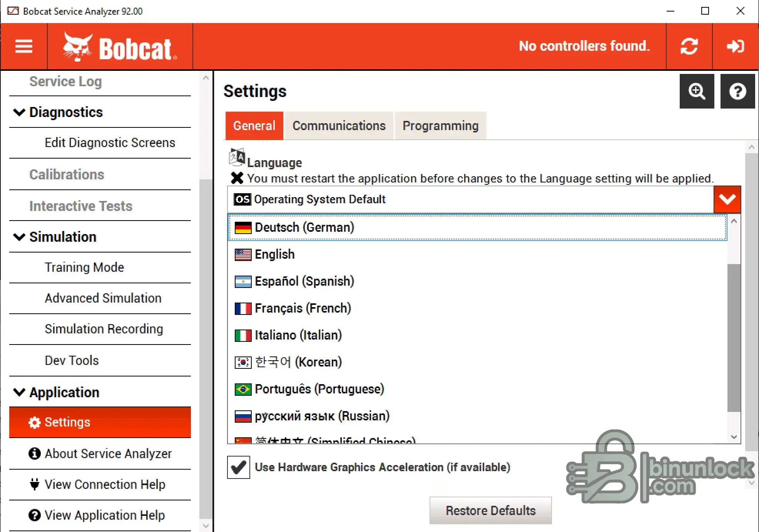Click the Settings gear icon in sidebar
This screenshot has height=532, width=759.
pyautogui.click(x=35, y=422)
